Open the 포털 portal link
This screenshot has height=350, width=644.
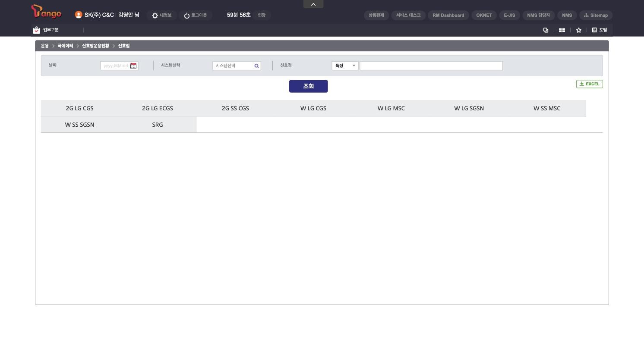tap(599, 30)
